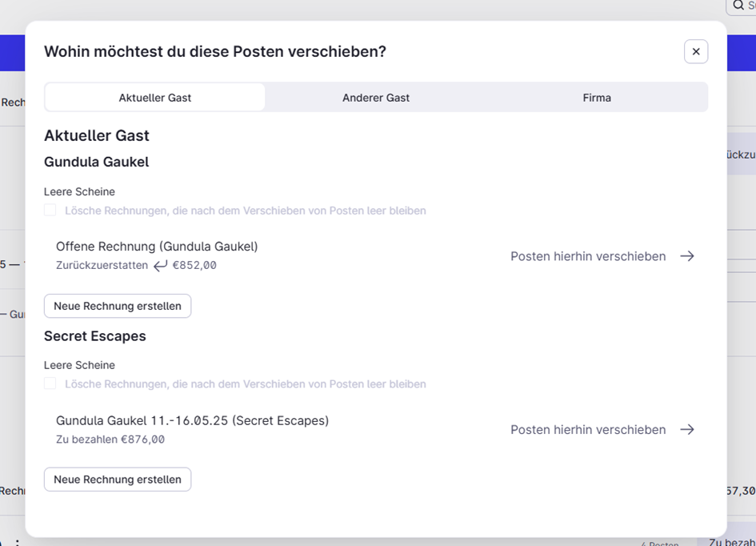The image size is (756, 546).
Task: Click arrow icon next to Offene Rechnung row
Action: click(687, 256)
